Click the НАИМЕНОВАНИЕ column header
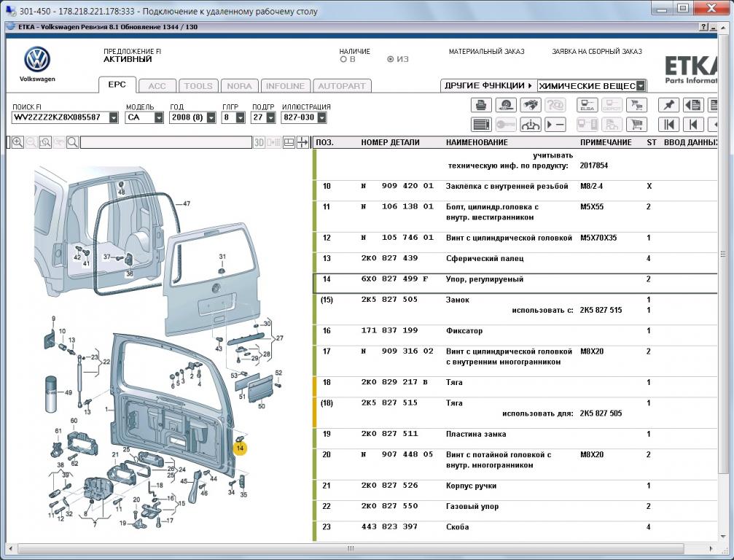 (477, 142)
